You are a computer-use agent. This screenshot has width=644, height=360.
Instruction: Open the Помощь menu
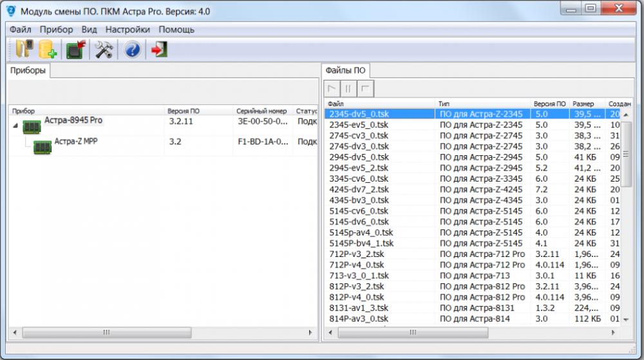pos(176,30)
